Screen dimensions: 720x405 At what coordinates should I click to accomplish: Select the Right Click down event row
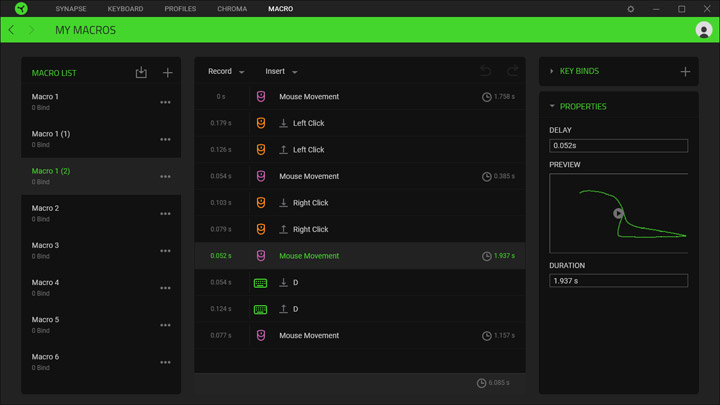click(360, 202)
